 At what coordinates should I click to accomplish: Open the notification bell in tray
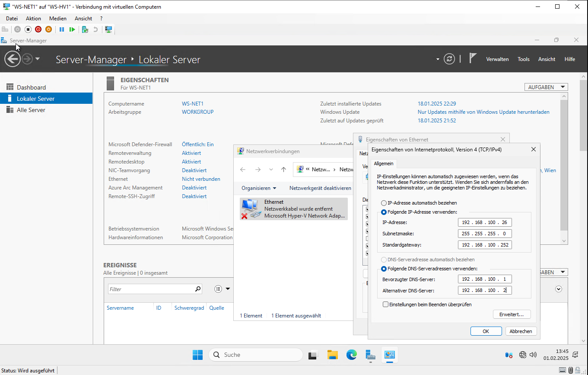tap(575, 355)
